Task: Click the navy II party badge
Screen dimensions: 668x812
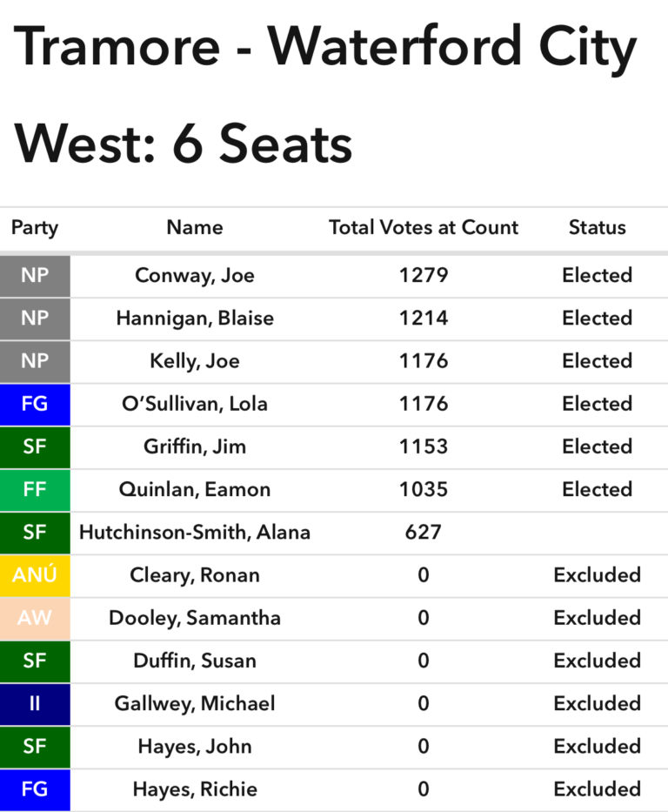Action: click(35, 704)
